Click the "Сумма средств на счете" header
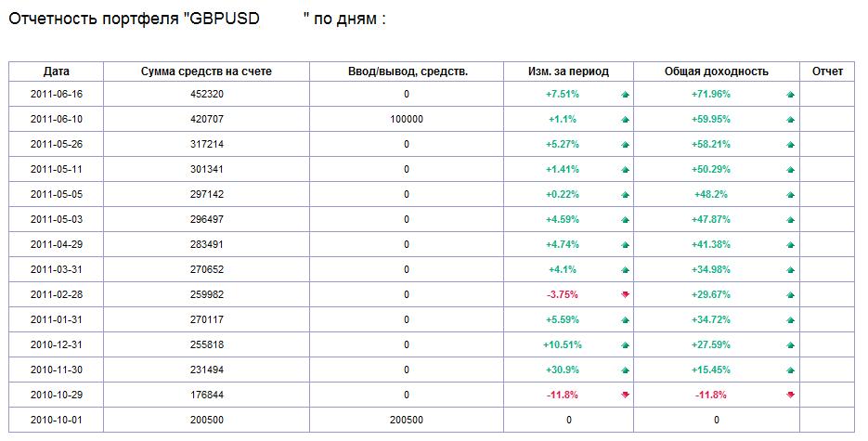This screenshot has height=441, width=868. pos(206,71)
